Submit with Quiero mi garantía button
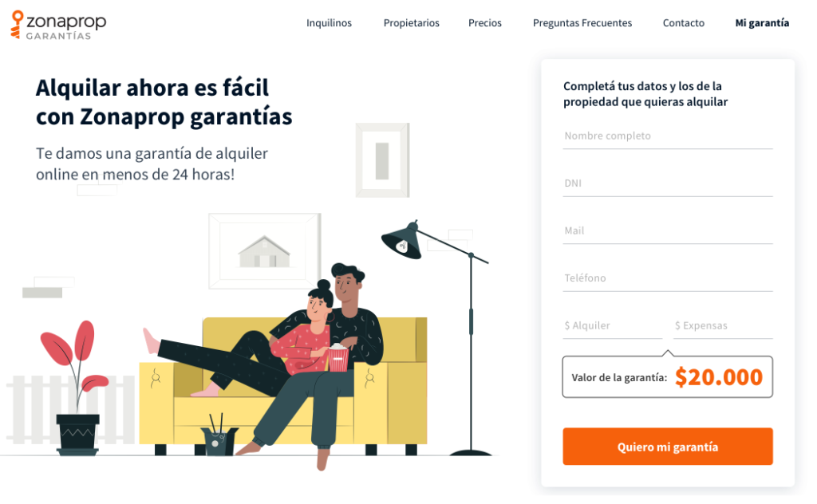Image resolution: width=817 pixels, height=504 pixels. [x=668, y=447]
